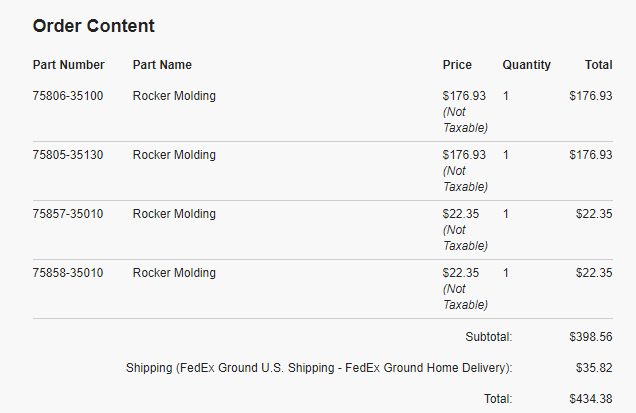Image resolution: width=636 pixels, height=413 pixels.
Task: Click Rocker Molding name for 75858-35010
Action: point(174,273)
